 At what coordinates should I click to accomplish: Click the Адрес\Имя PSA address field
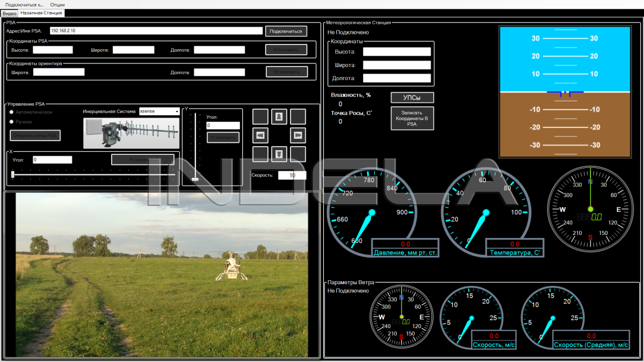click(156, 31)
